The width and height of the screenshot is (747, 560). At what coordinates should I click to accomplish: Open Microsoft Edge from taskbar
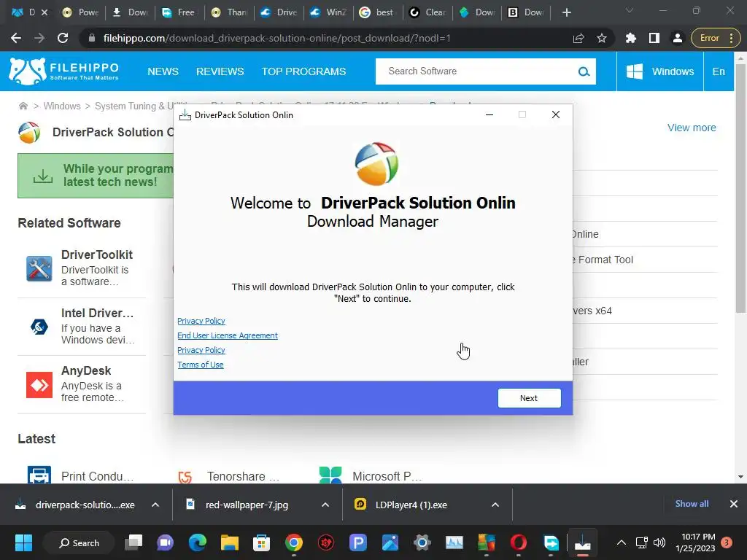(197, 542)
